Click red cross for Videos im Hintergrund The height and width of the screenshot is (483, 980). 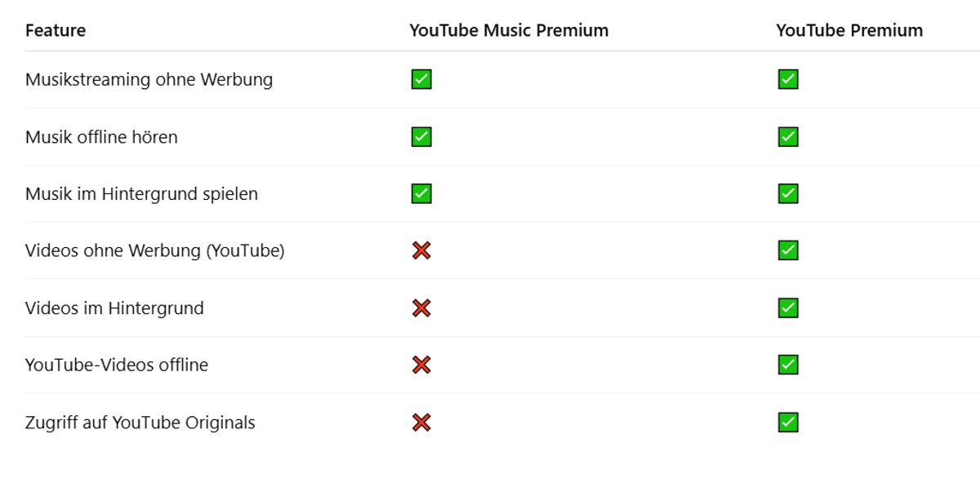[421, 308]
